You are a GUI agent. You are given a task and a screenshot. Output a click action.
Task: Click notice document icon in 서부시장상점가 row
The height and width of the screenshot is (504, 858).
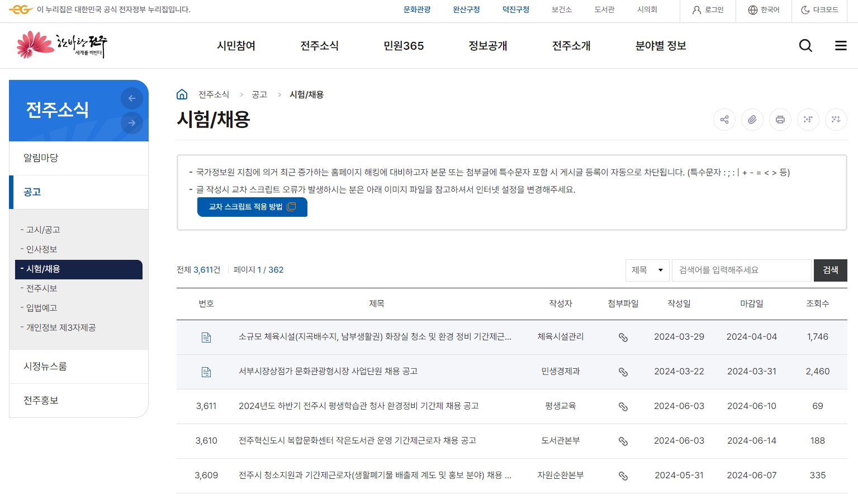coord(206,372)
